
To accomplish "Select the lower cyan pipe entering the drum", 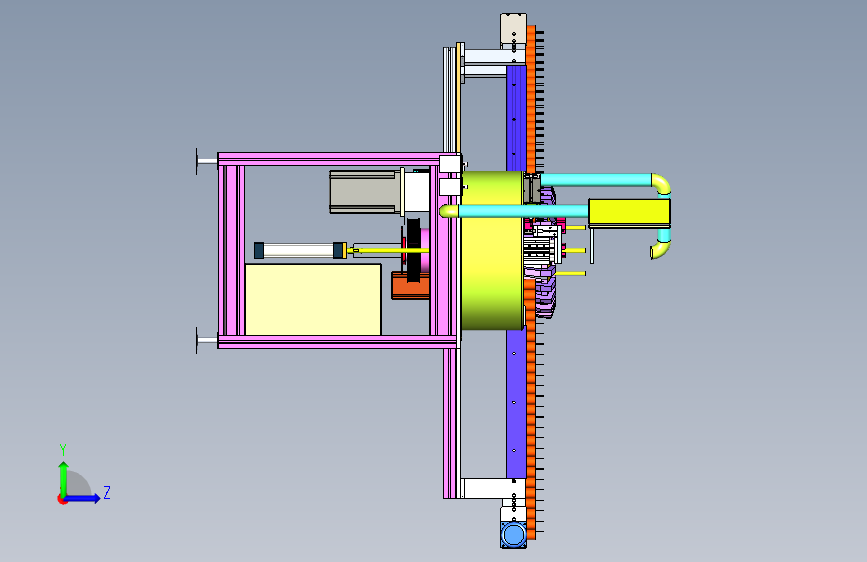I will [x=523, y=211].
